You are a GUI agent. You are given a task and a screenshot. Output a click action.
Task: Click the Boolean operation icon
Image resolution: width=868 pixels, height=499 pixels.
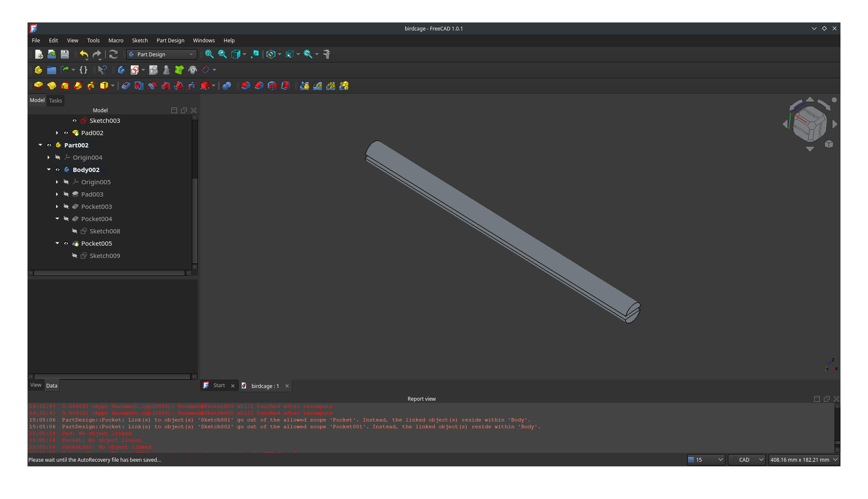pyautogui.click(x=227, y=86)
